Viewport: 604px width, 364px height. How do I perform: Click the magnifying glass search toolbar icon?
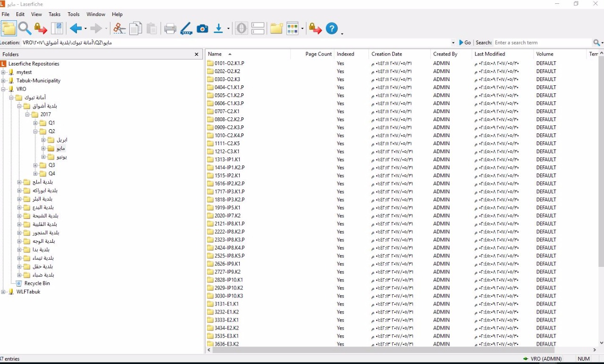pos(25,29)
